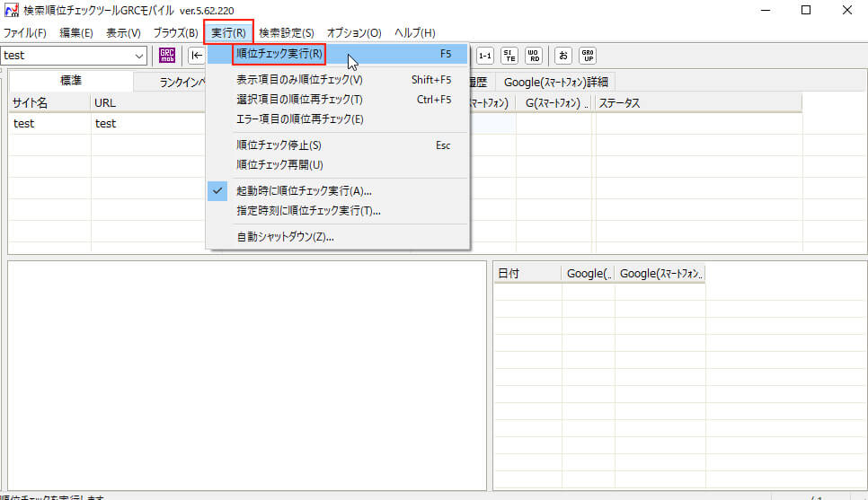Select the test site name cell

pyautogui.click(x=49, y=123)
